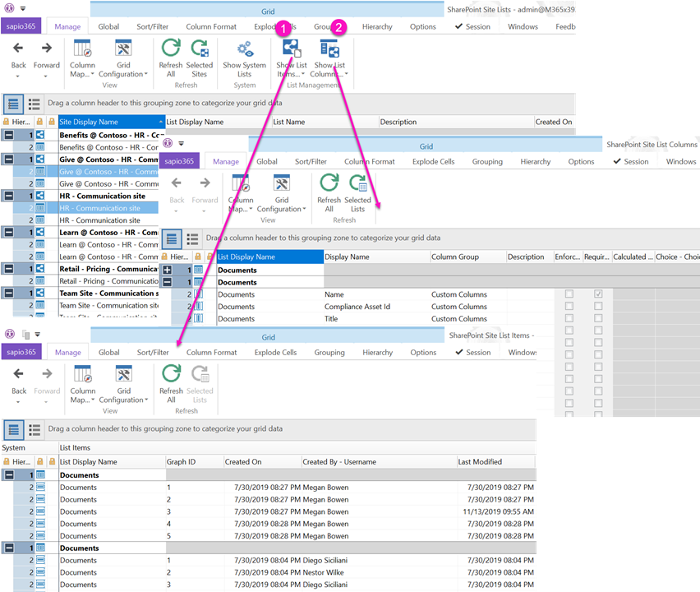Screen dimensions: 700x592
Task: Open the Hierarchy tab in Site Lists window
Action: tap(377, 27)
